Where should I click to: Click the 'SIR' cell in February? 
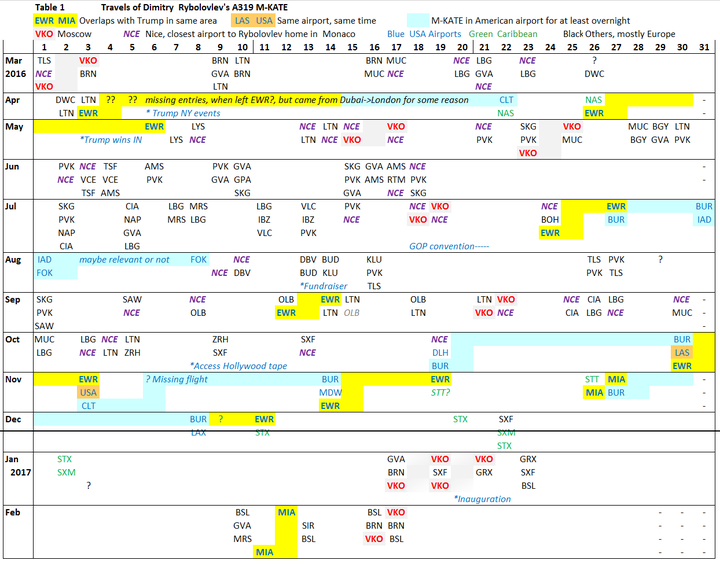308,525
